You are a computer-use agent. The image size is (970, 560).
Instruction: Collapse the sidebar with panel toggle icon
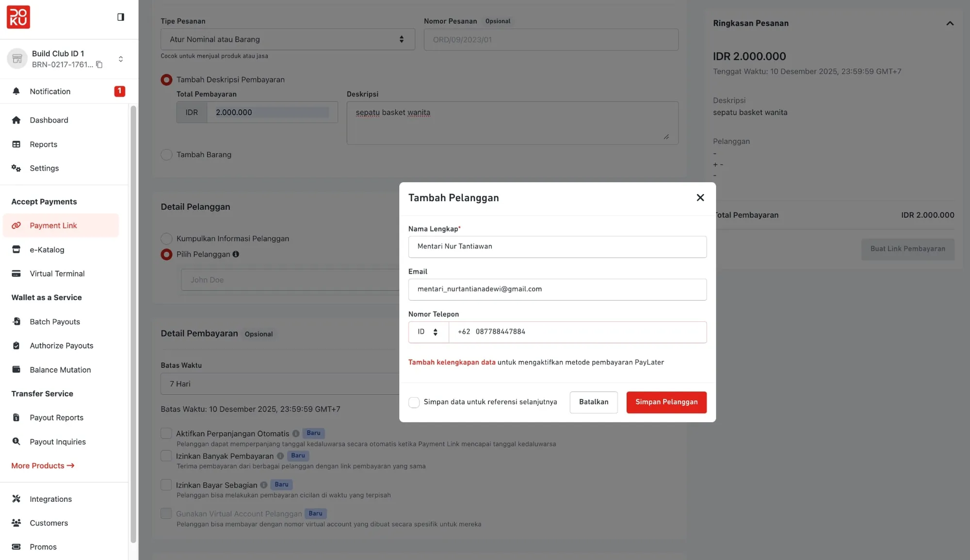click(121, 17)
